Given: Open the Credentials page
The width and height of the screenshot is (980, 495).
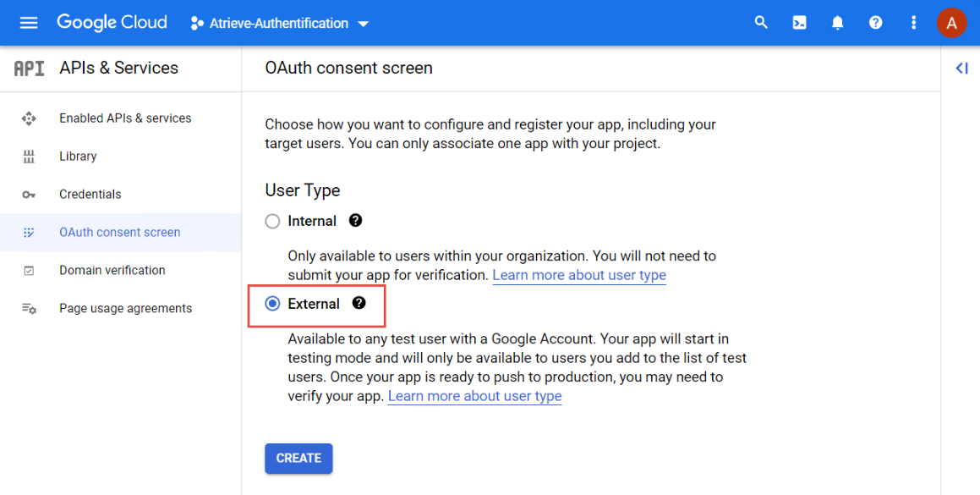Looking at the screenshot, I should tap(90, 195).
